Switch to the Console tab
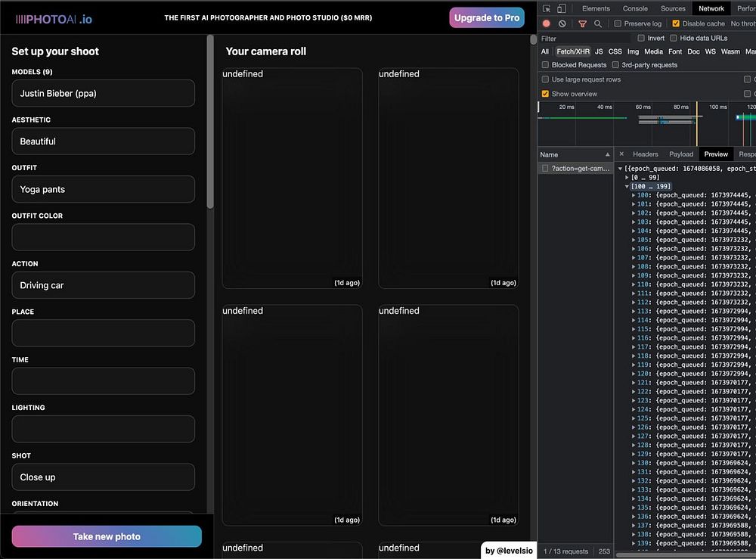 point(635,8)
